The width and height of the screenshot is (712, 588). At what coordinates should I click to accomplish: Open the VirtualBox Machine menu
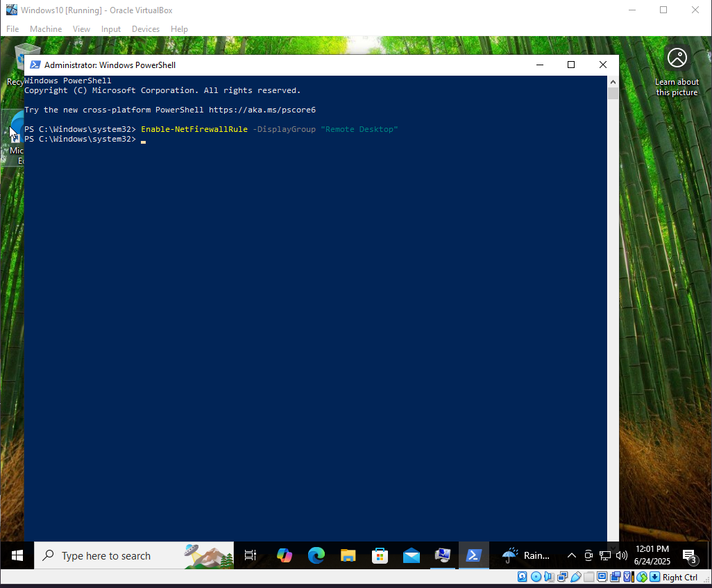click(46, 29)
